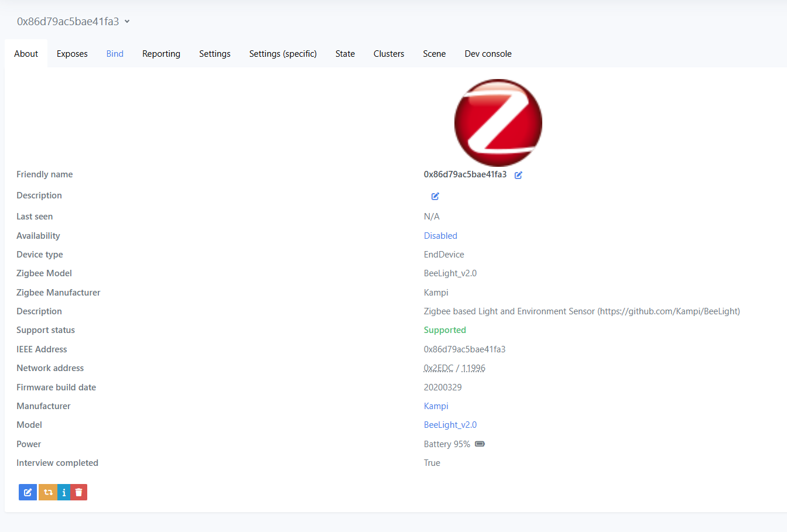Click the red delete device button
Image resolution: width=787 pixels, height=532 pixels.
point(78,492)
